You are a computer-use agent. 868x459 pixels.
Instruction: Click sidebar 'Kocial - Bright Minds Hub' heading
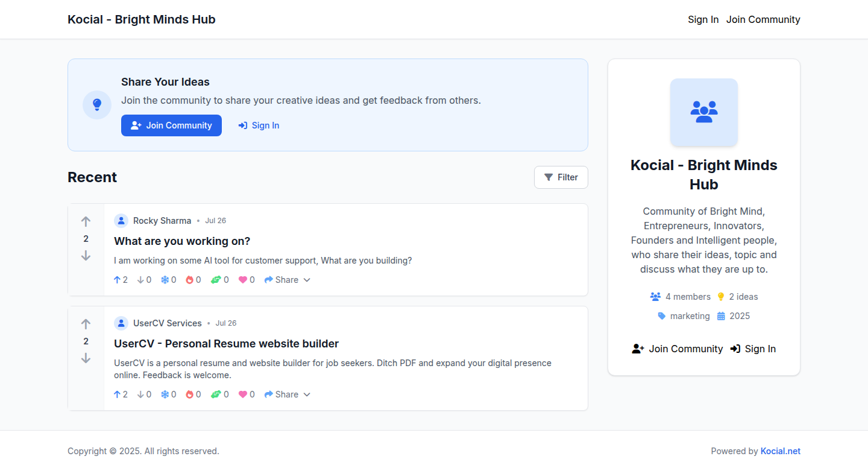tap(704, 175)
